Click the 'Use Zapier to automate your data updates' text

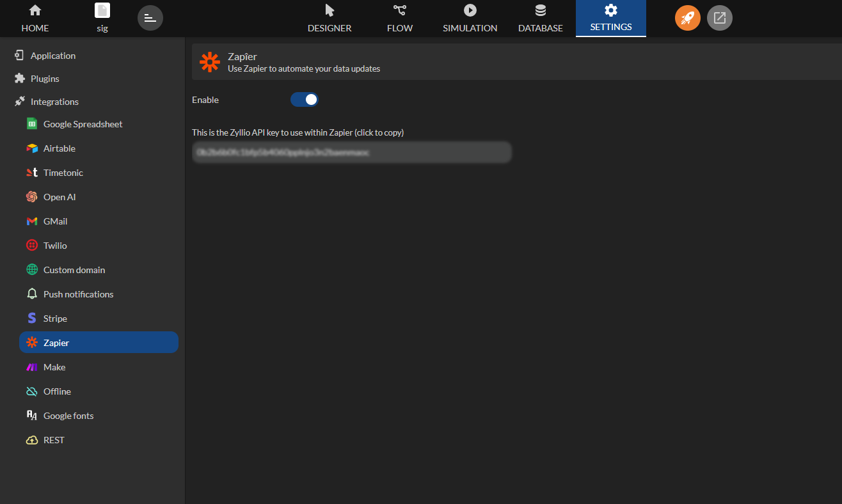coord(304,68)
